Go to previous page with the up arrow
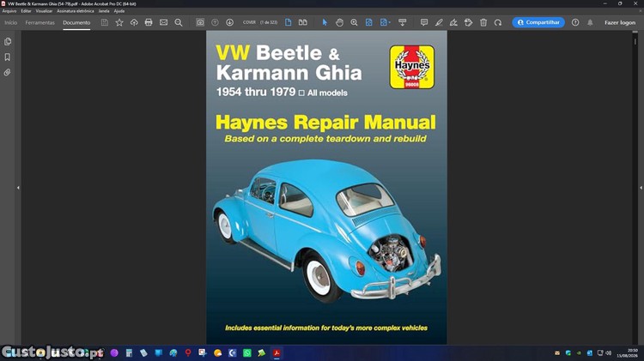This screenshot has height=361, width=644. 215,22
